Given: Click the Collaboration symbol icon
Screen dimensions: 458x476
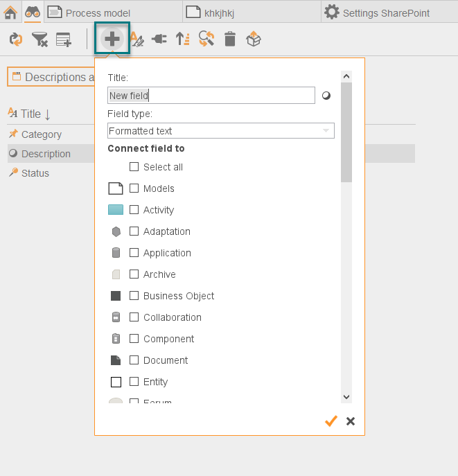Looking at the screenshot, I should [x=116, y=317].
